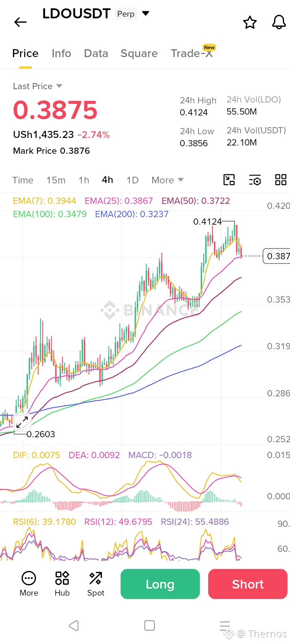
Task: Tap the EMA(100) indicator label
Action: tap(50, 214)
